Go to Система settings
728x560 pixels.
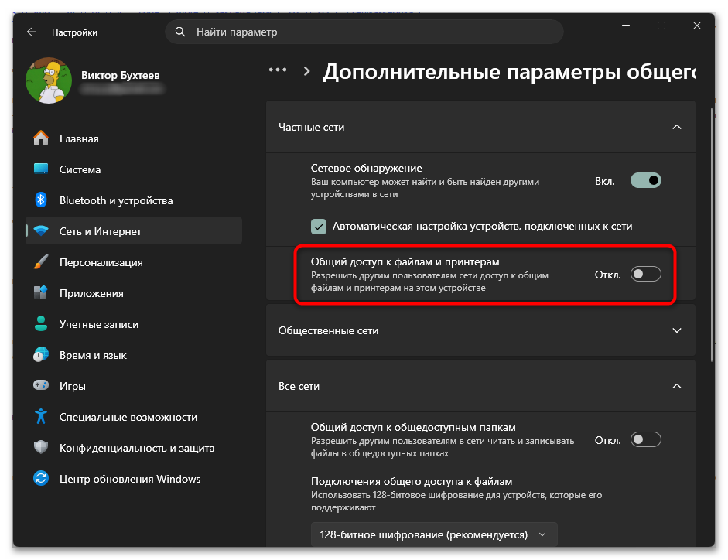tap(134, 169)
